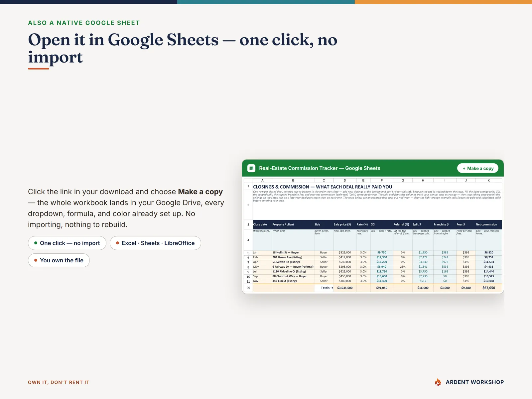Click the 'ALSO A NATIVE GOOGLE SHEET' eyebrow label

[x=84, y=23]
